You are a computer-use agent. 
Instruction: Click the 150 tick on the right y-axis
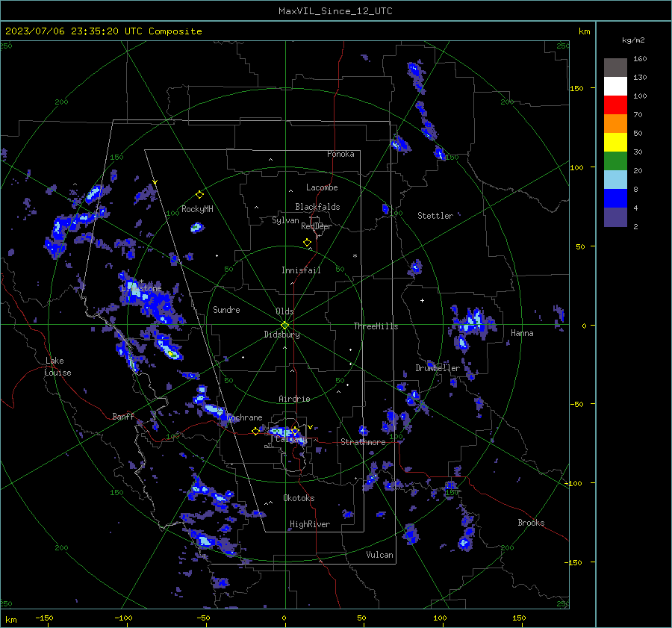coord(577,88)
